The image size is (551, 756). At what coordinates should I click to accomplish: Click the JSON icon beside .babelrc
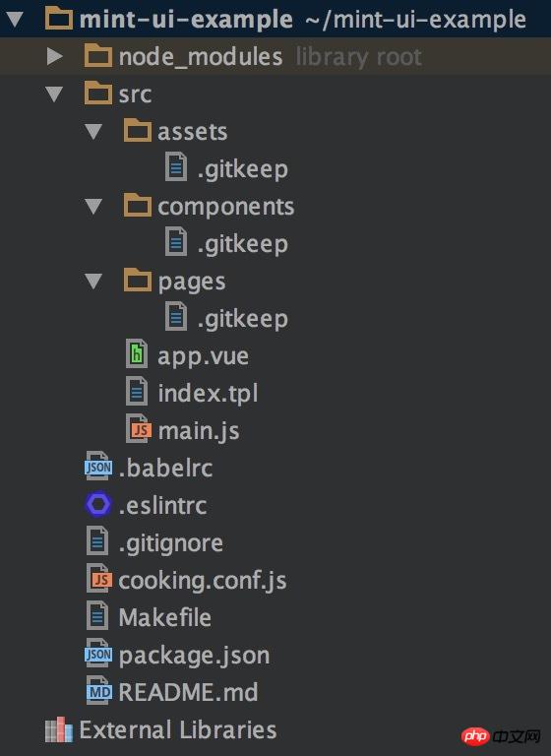(98, 467)
